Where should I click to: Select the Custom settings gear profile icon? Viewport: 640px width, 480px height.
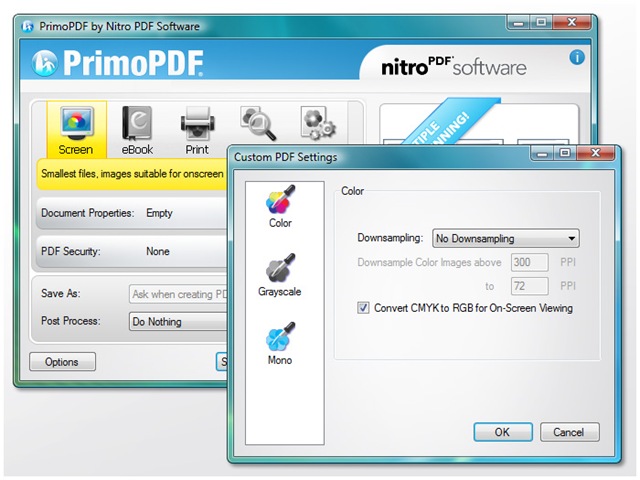pyautogui.click(x=318, y=122)
